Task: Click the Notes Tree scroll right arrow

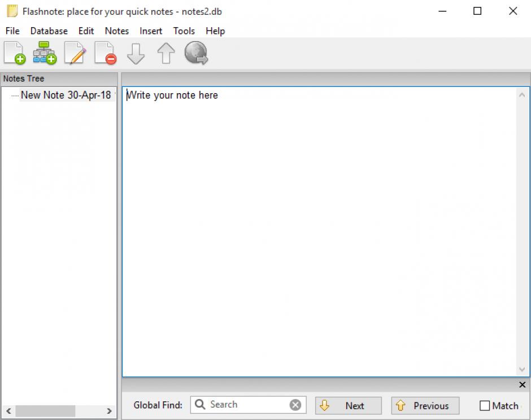Action: tap(109, 411)
